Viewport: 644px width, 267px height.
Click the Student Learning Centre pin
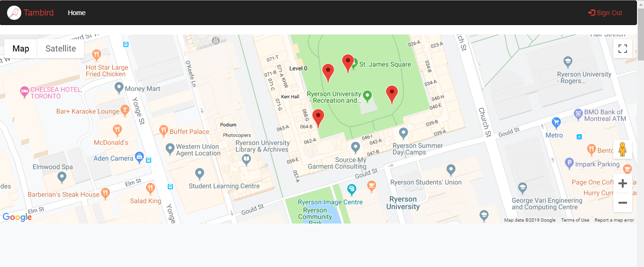(x=199, y=174)
